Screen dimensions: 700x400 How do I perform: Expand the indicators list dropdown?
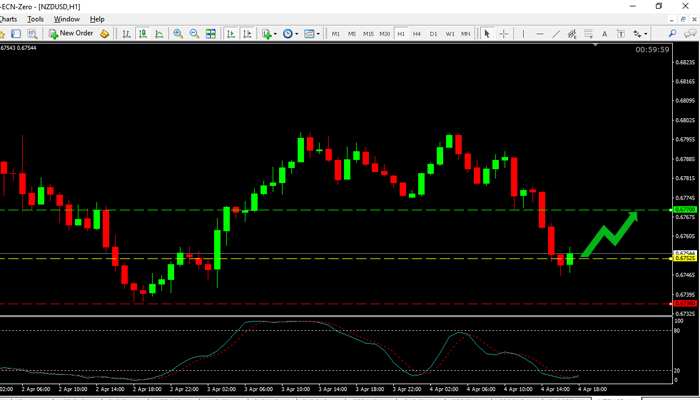269,33
